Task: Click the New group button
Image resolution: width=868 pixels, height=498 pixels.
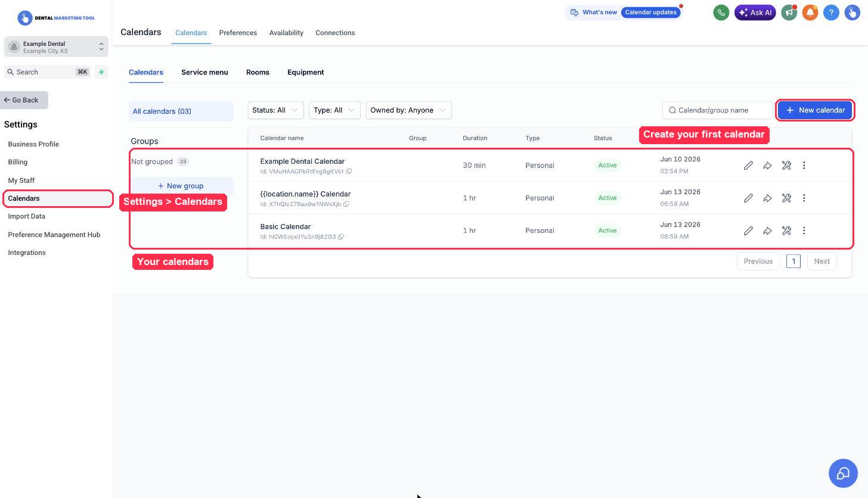Action: 181,186
